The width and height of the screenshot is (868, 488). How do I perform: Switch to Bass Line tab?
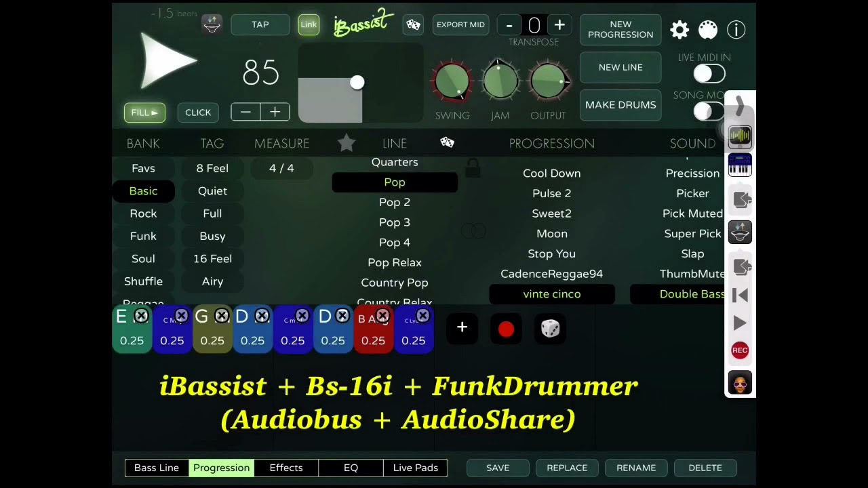(157, 468)
